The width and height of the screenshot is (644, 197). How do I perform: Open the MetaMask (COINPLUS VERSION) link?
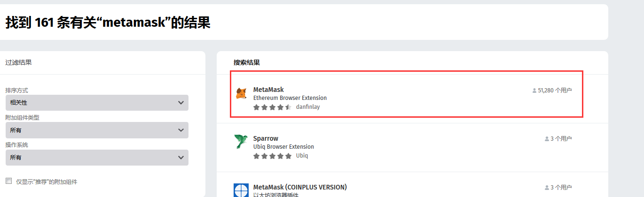pyautogui.click(x=300, y=187)
